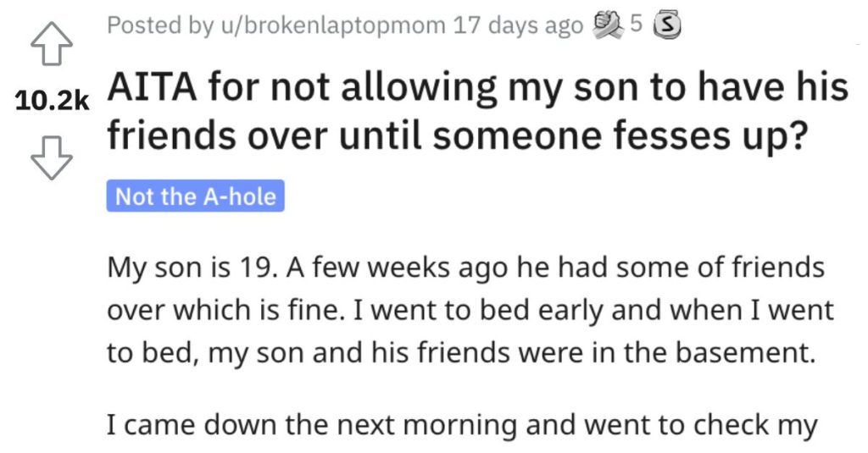Click the 10.2k vote score
Viewport: 868px width, 453px height.
(53, 102)
